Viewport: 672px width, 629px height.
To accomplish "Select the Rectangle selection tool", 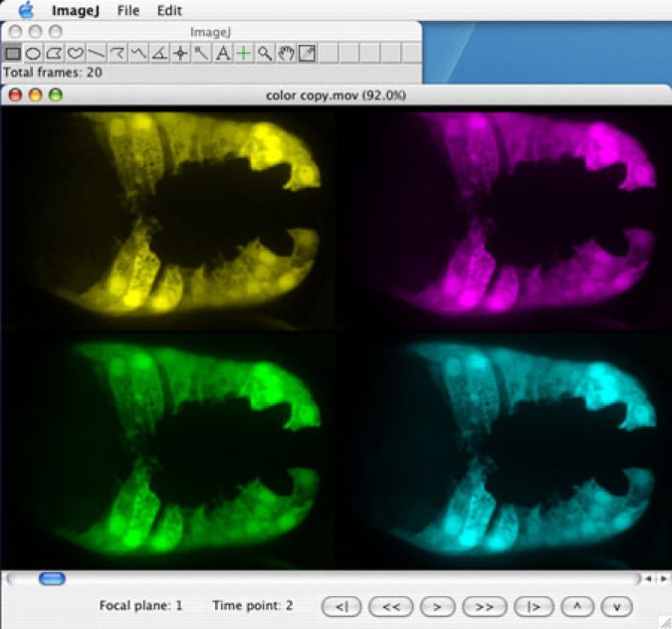I will (x=13, y=54).
